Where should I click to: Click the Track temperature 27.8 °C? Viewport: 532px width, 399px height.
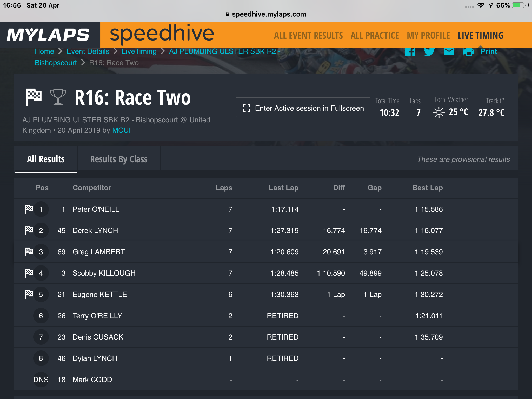(491, 112)
